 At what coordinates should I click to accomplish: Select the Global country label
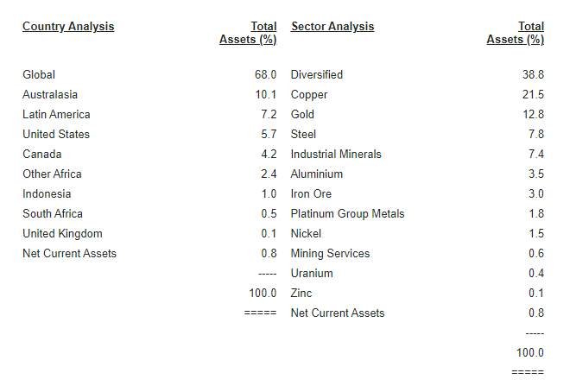39,75
